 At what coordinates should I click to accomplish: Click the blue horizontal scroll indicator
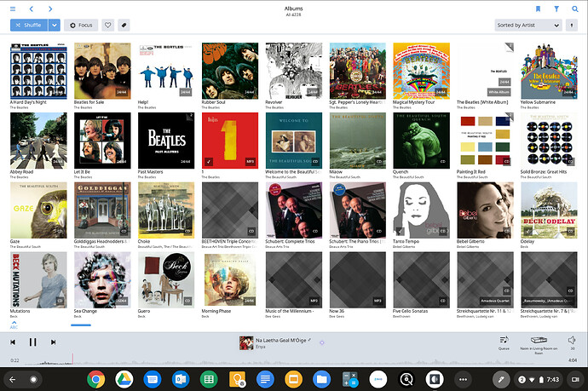(81, 325)
